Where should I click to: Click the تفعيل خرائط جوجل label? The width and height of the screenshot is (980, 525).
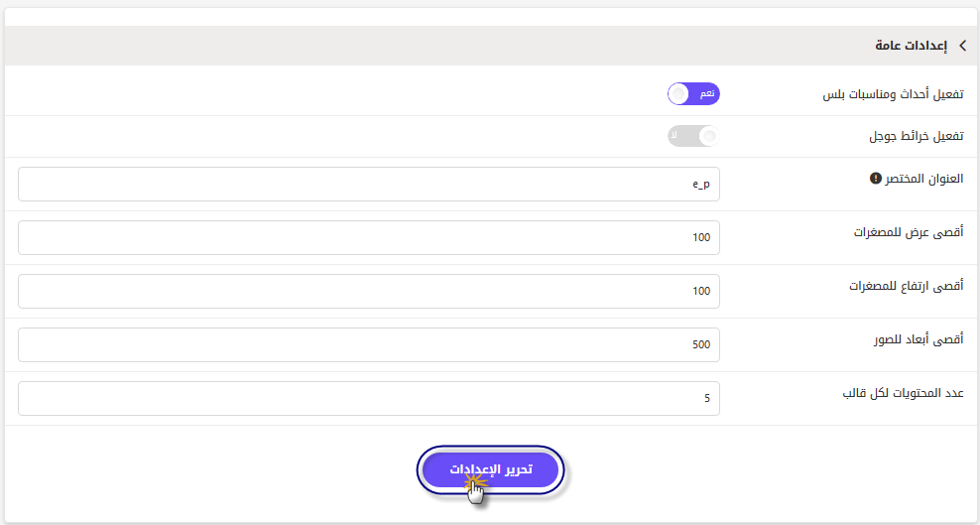[917, 136]
